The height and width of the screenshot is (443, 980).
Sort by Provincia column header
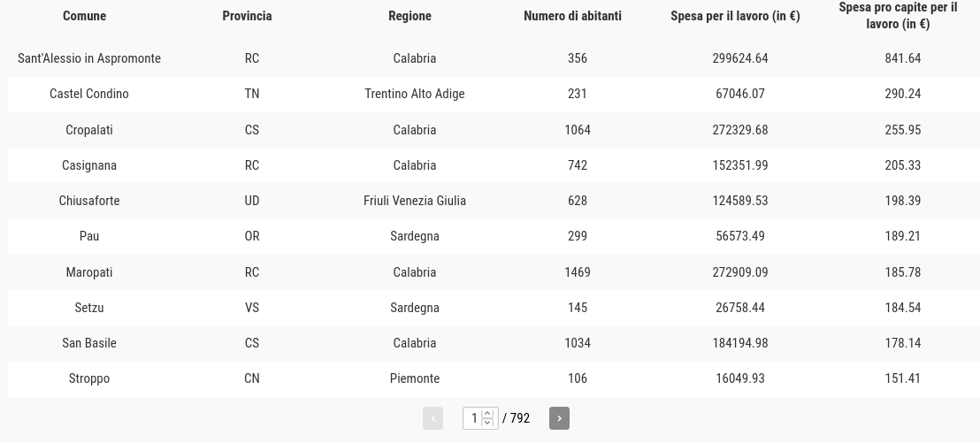point(247,16)
